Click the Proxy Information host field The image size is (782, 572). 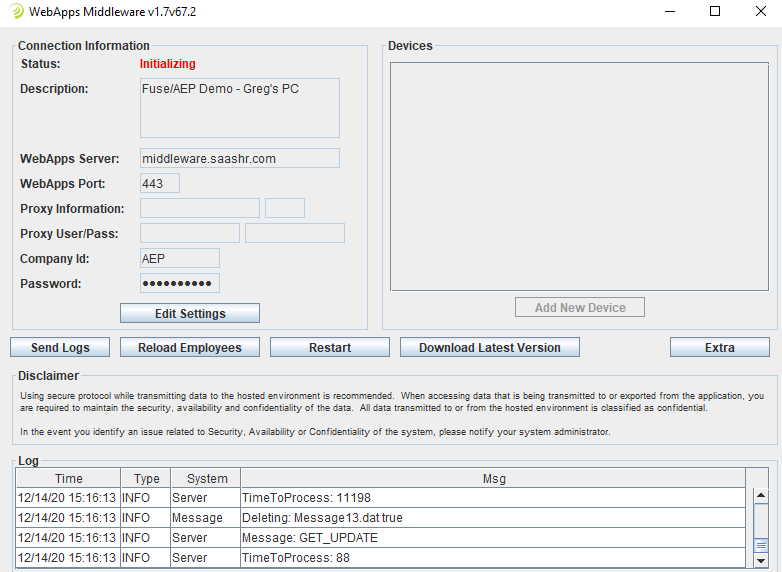[x=200, y=208]
